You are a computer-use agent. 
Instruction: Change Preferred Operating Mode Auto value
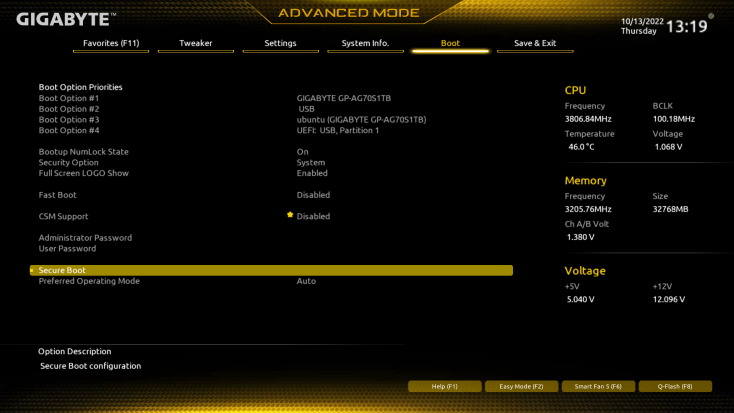pos(306,281)
